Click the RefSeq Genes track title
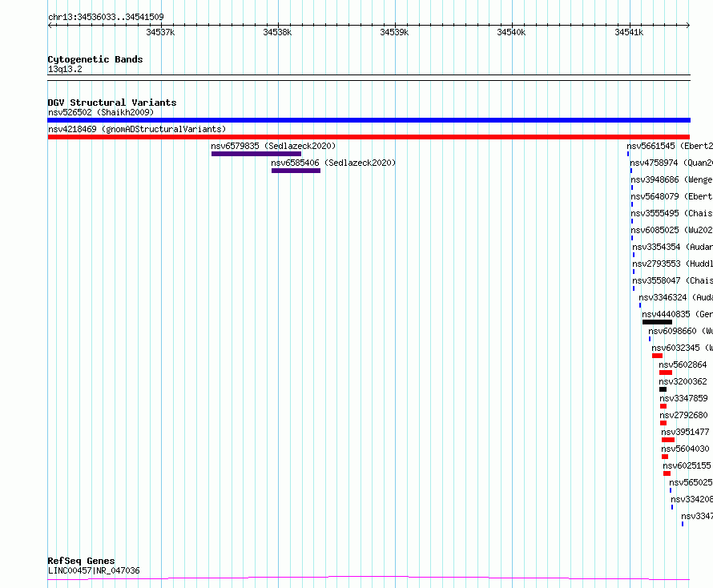Image resolution: width=713 pixels, height=588 pixels. click(82, 561)
